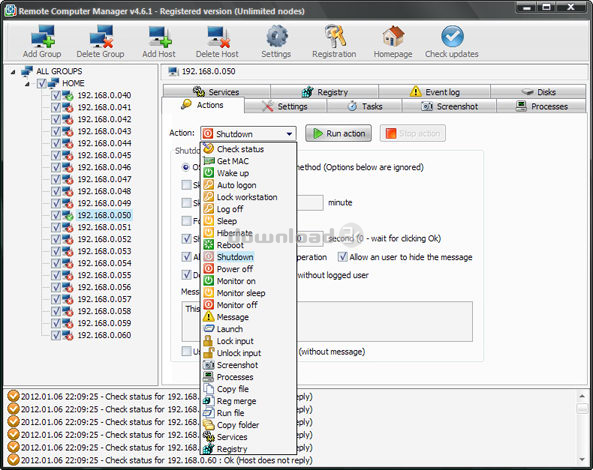
Task: Click the log panel scrollbar down arrow
Action: (x=582, y=460)
